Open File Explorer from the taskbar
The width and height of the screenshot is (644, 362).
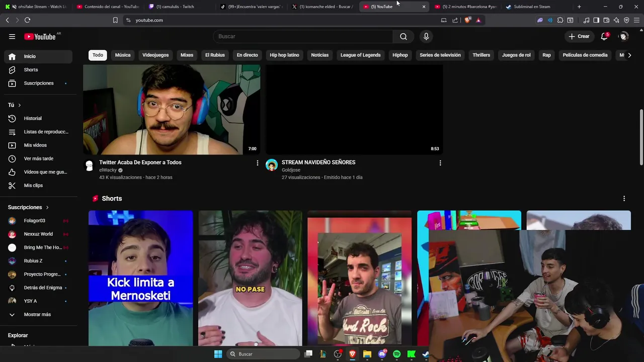pos(367,354)
